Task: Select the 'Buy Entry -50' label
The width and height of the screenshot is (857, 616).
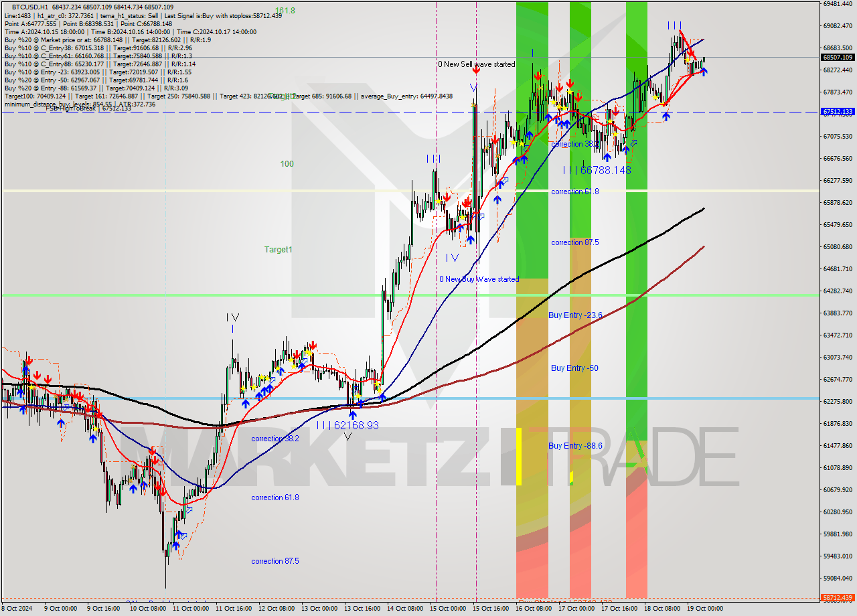Action: pos(574,368)
